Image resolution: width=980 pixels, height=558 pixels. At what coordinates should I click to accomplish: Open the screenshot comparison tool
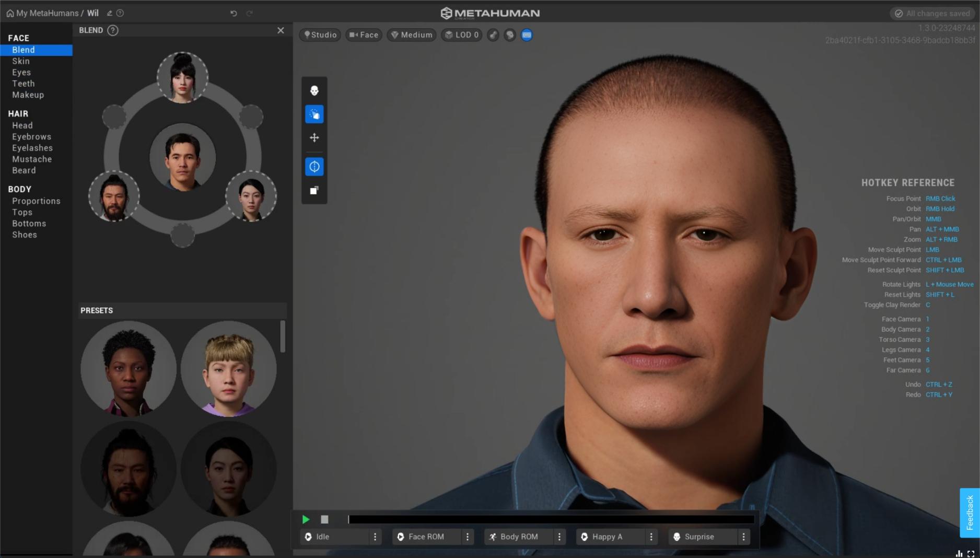[314, 190]
